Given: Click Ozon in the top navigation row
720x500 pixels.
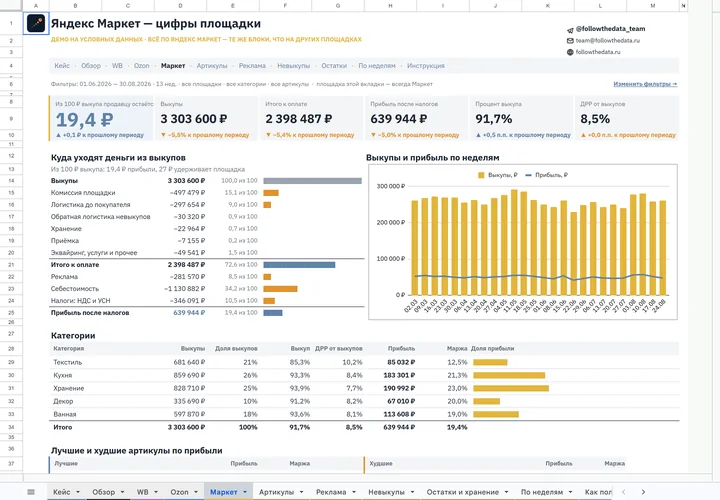Looking at the screenshot, I should (141, 66).
